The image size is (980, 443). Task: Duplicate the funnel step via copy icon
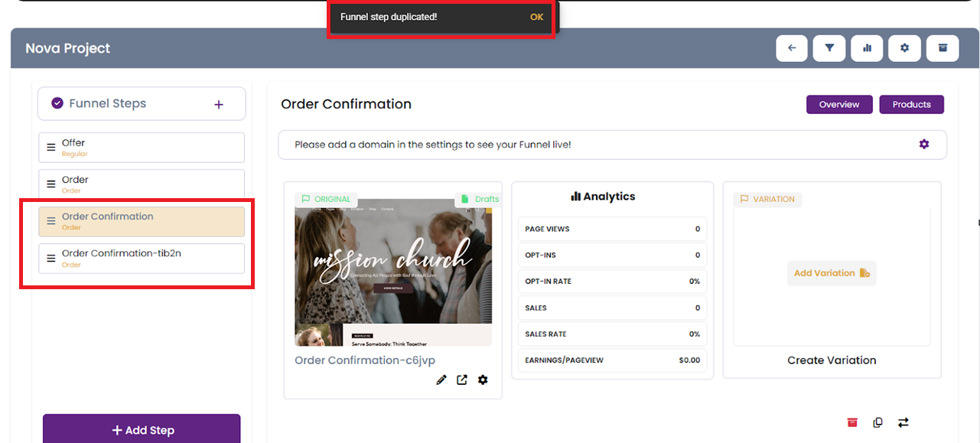point(877,422)
